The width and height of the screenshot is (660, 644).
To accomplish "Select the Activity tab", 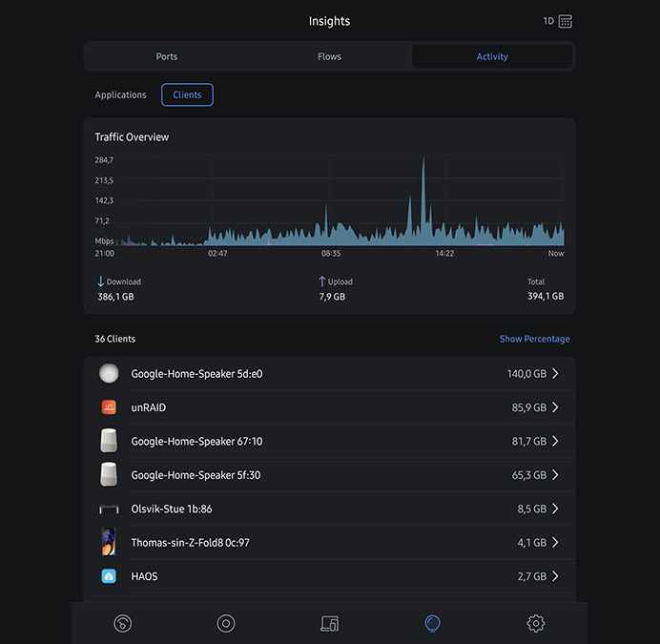I will tap(492, 56).
